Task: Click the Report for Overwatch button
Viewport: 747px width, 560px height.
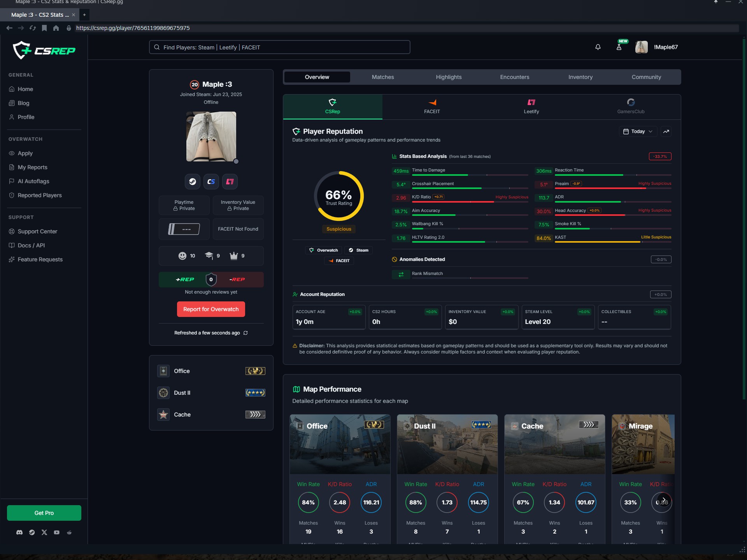Action: pos(211,309)
